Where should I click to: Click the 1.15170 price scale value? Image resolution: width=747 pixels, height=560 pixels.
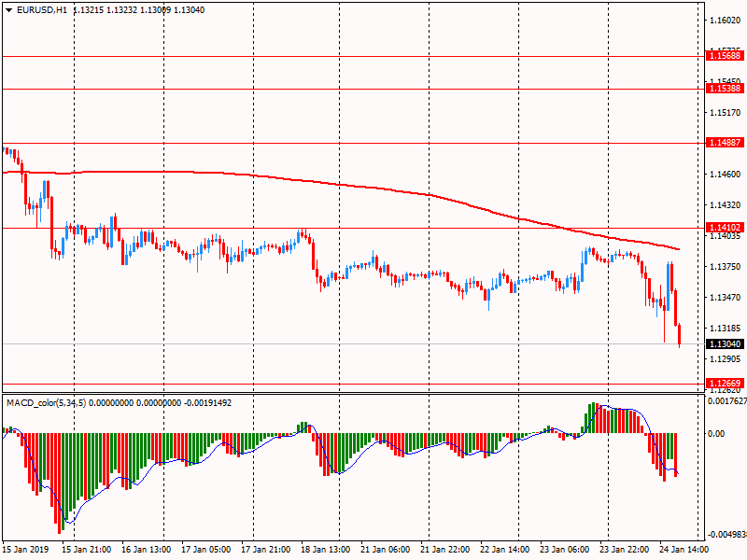point(726,112)
